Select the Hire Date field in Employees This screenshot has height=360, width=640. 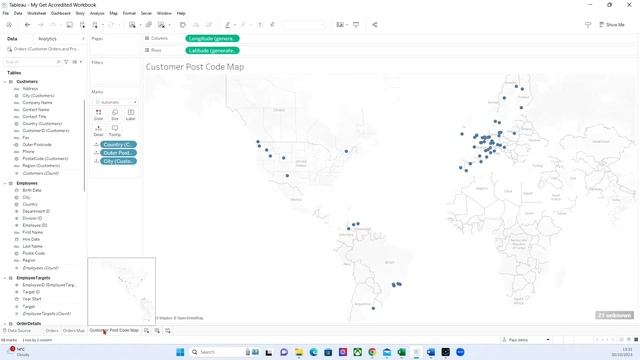31,239
